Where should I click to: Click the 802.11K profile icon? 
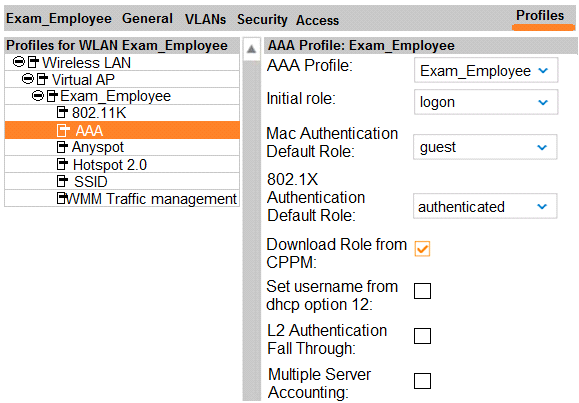pos(62,112)
